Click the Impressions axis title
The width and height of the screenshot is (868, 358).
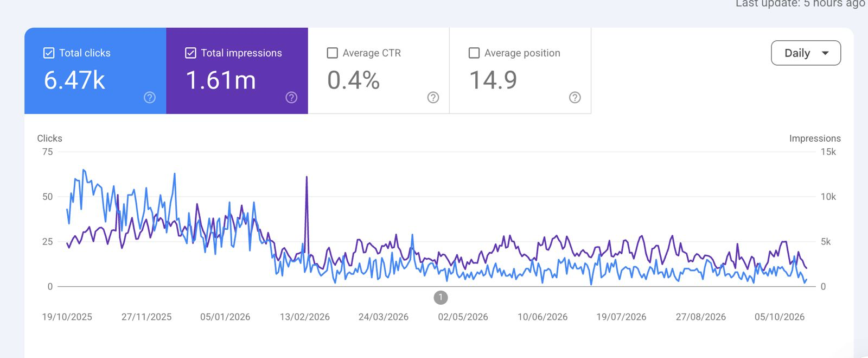coord(815,139)
